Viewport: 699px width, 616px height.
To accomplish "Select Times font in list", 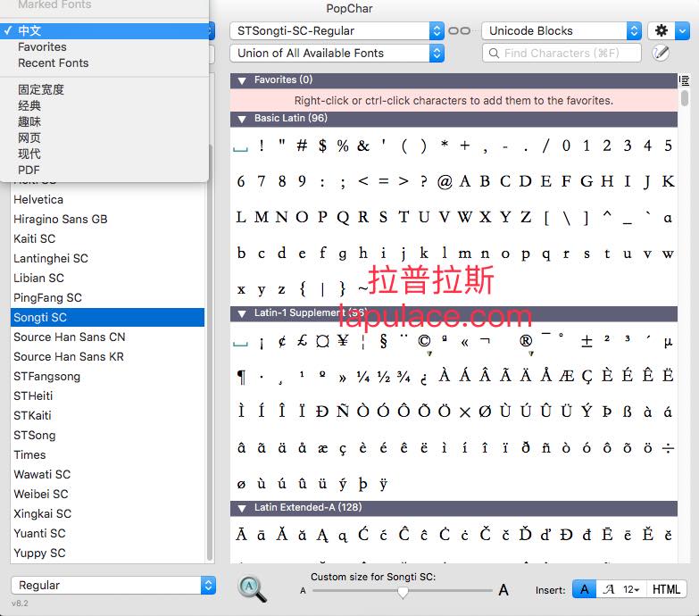I will pos(107,454).
